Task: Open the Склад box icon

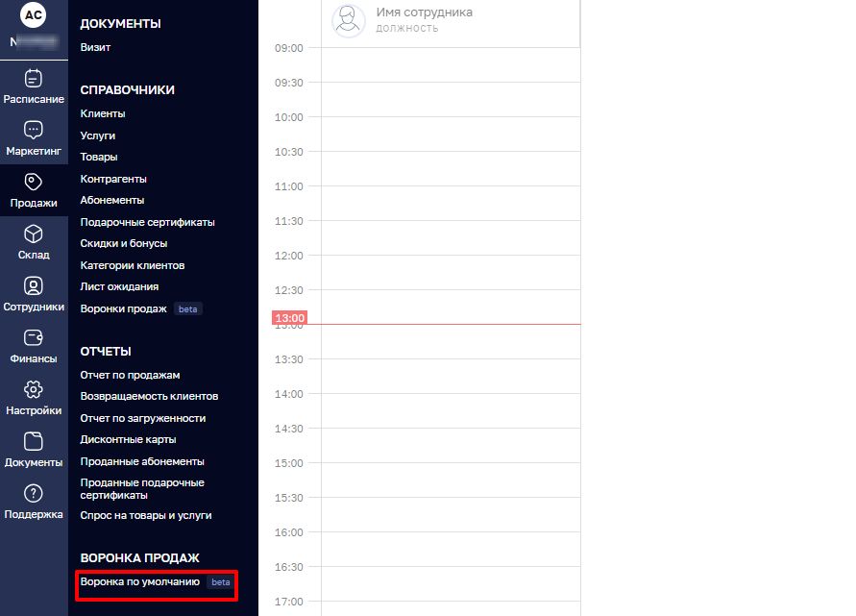Action: (x=34, y=234)
